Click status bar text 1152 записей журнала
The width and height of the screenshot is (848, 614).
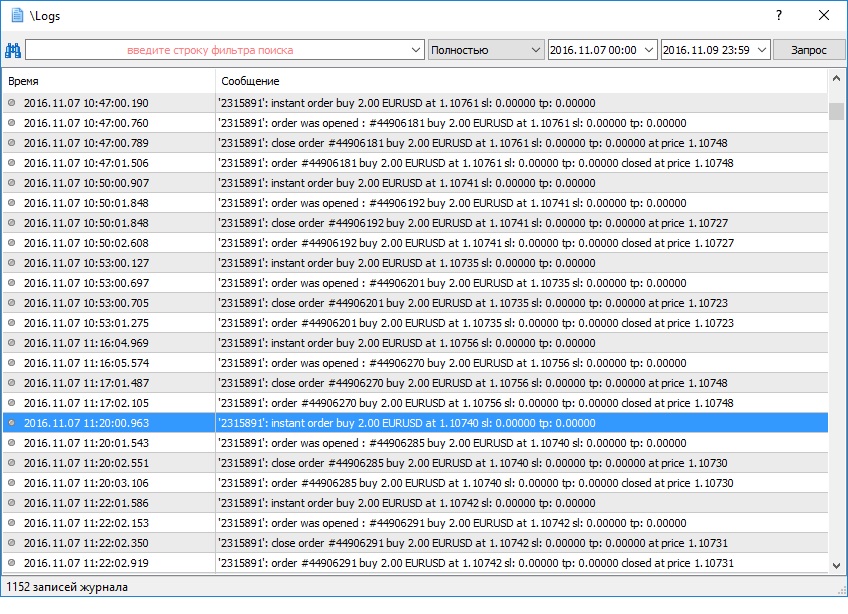[x=67, y=587]
